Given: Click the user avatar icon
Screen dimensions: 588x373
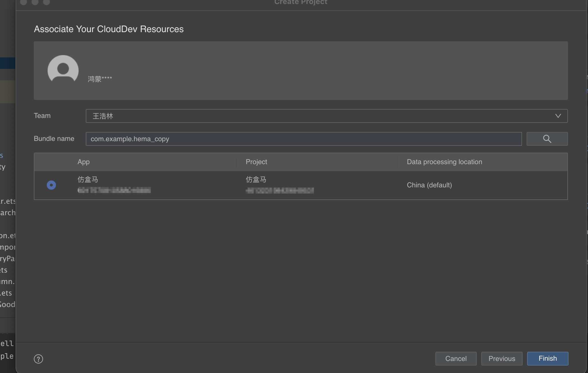Looking at the screenshot, I should 63,69.
